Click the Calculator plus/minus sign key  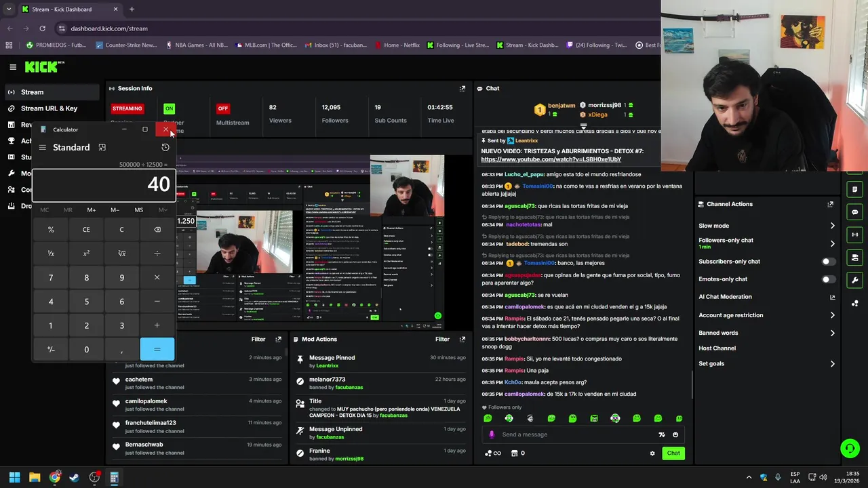(x=51, y=349)
